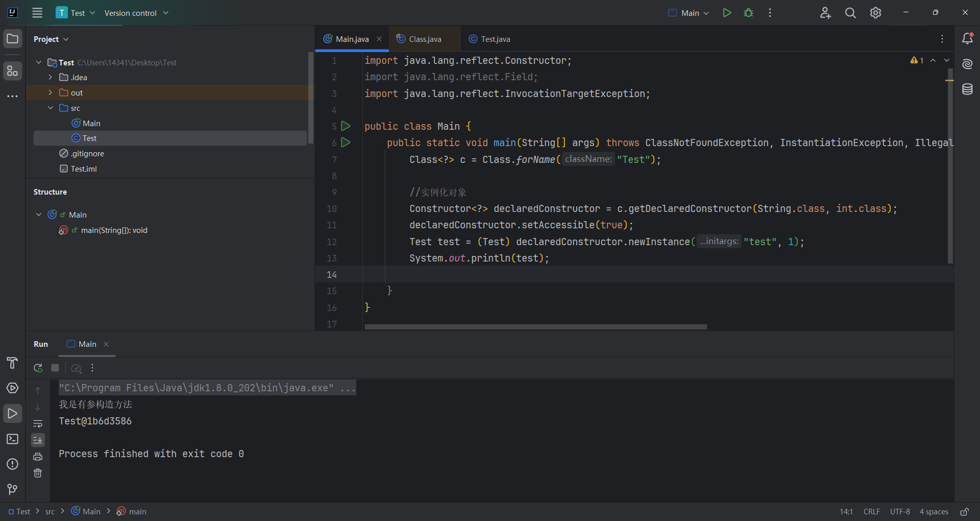Open the Run tool window icon

[13, 413]
